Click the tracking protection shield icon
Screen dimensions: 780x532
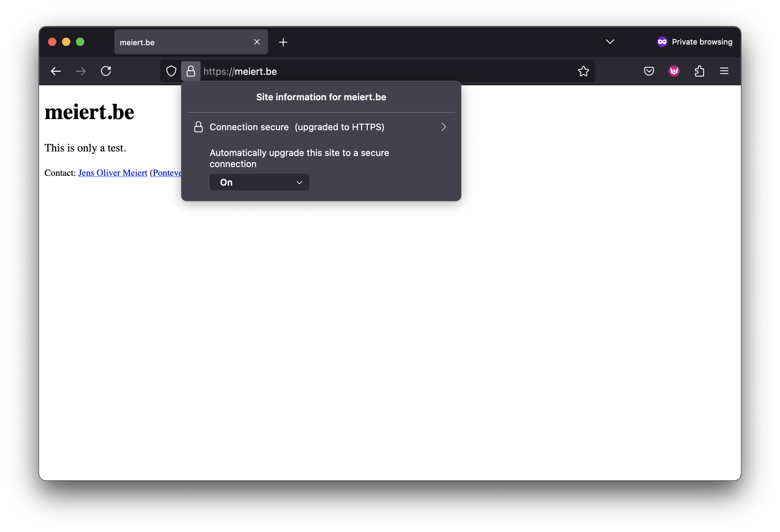coord(171,71)
